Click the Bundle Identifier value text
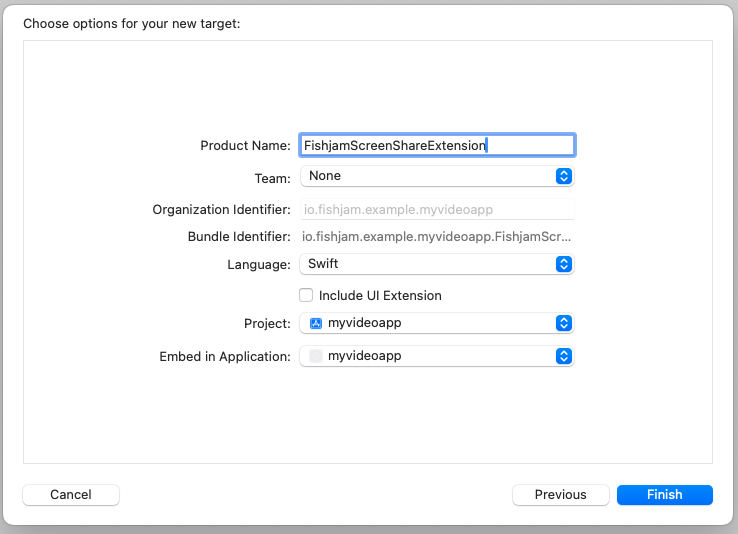The image size is (738, 534). [436, 237]
